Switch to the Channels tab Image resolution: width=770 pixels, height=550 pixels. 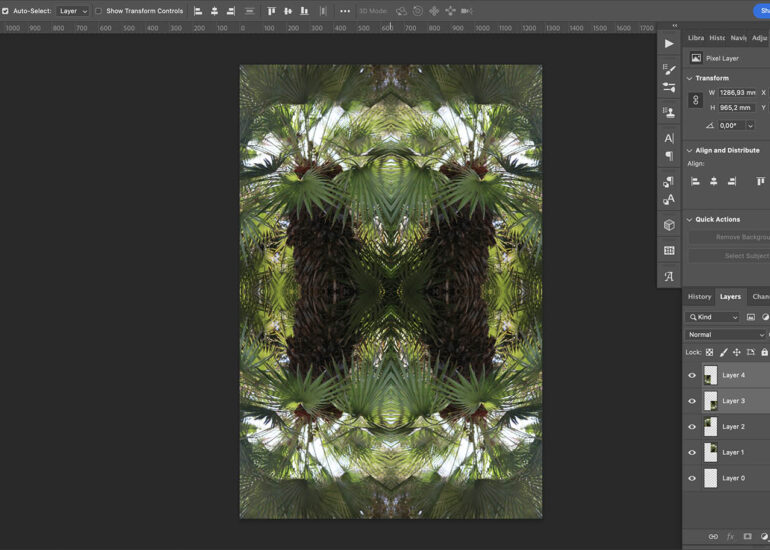[x=761, y=297]
